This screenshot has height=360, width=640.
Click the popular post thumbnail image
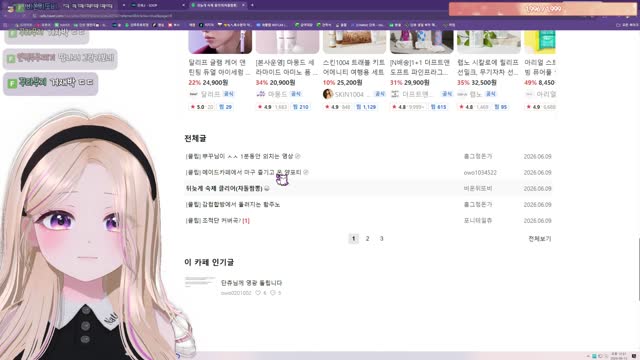pos(200,282)
